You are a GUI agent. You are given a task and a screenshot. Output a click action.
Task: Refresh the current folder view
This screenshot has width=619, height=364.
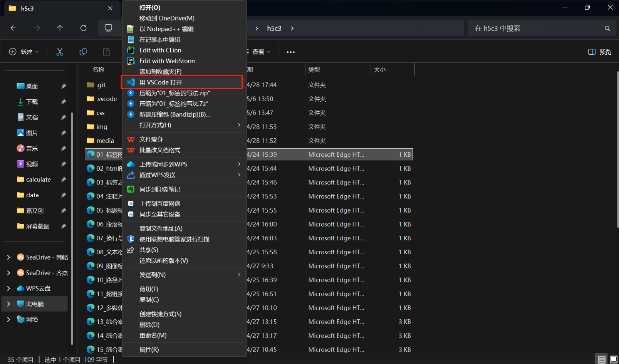click(x=83, y=28)
